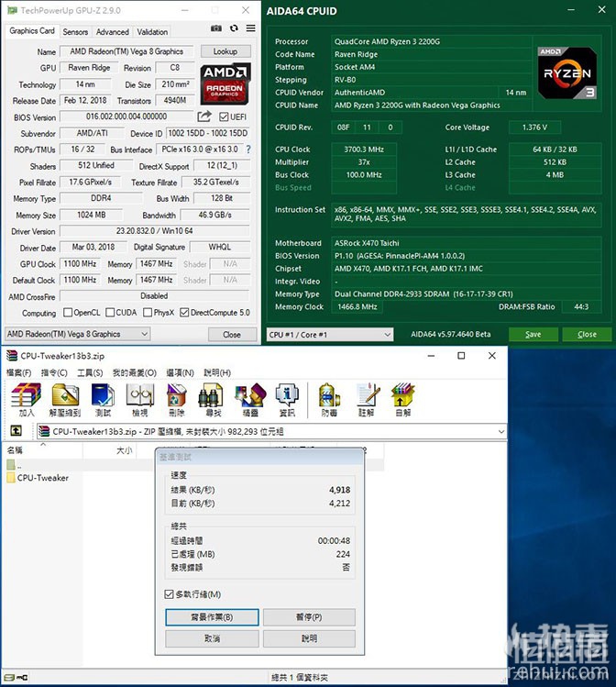Image resolution: width=616 pixels, height=687 pixels.
Task: Open the WinRAR Wizard icon
Action: [x=250, y=399]
